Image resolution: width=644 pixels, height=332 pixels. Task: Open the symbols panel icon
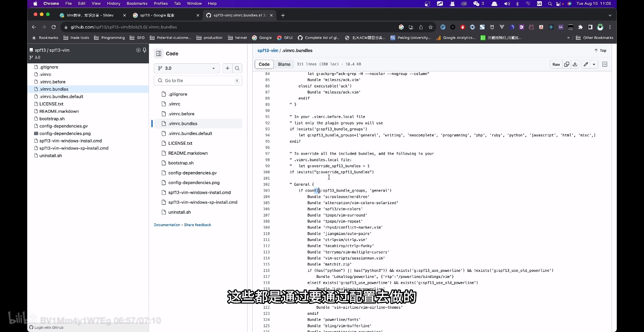605,64
